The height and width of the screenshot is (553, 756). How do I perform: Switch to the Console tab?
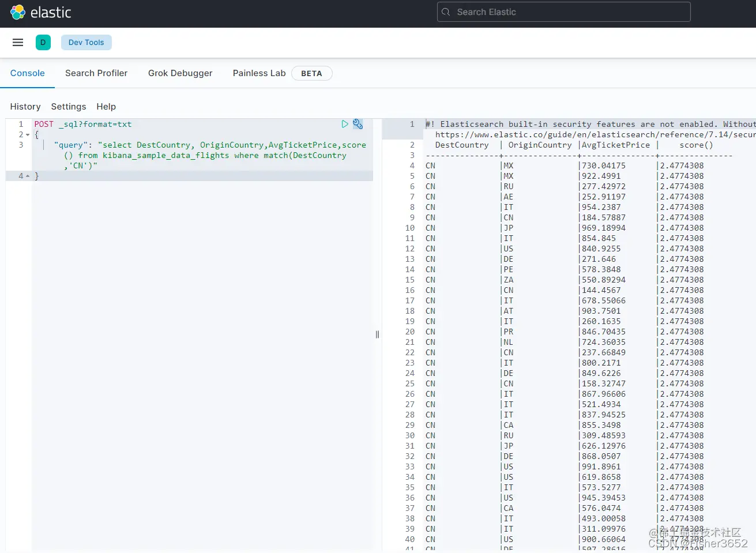tap(27, 73)
